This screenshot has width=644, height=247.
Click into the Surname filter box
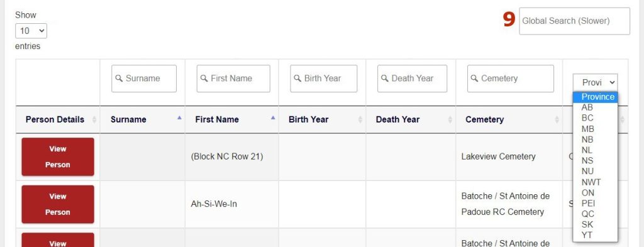coord(144,79)
